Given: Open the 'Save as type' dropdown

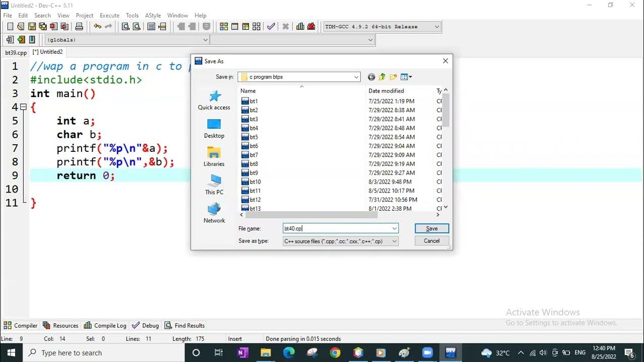Looking at the screenshot, I should [394, 241].
